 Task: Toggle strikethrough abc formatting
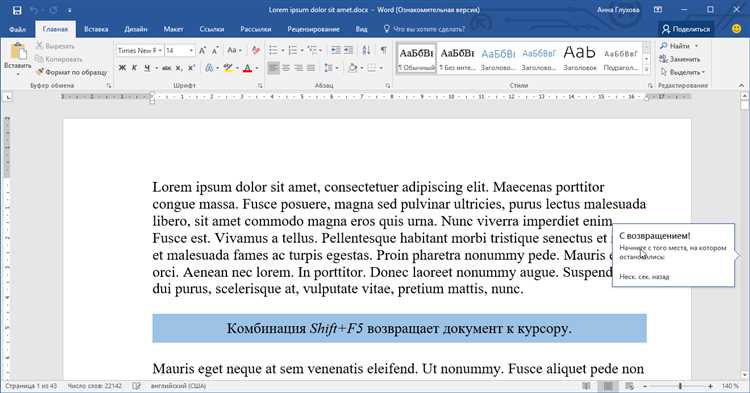coord(166,68)
